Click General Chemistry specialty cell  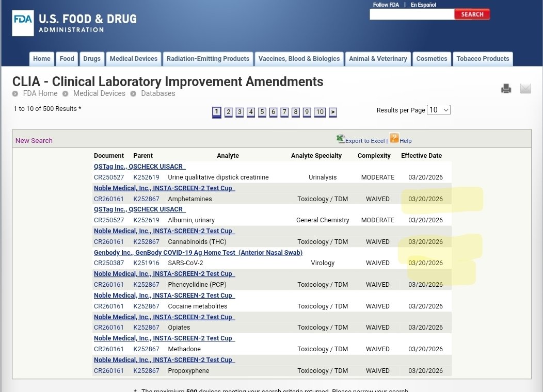[x=323, y=220]
